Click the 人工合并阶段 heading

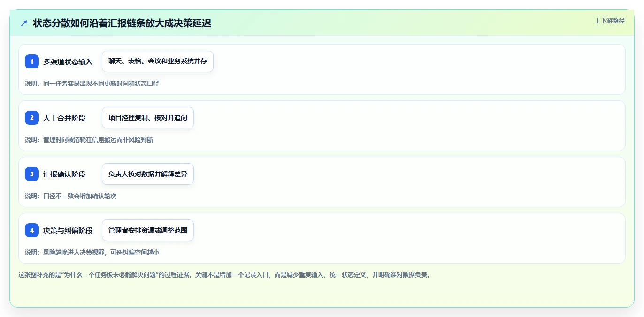click(64, 118)
